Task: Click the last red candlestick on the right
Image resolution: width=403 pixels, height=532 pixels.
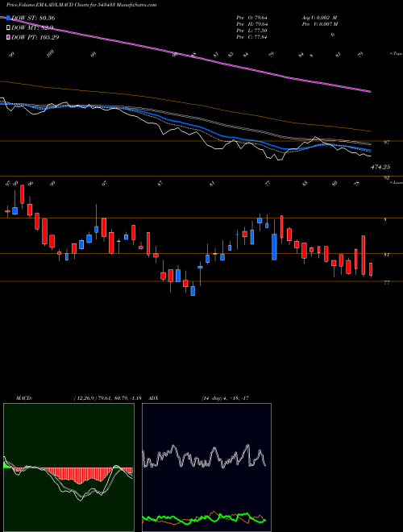Action: click(371, 269)
